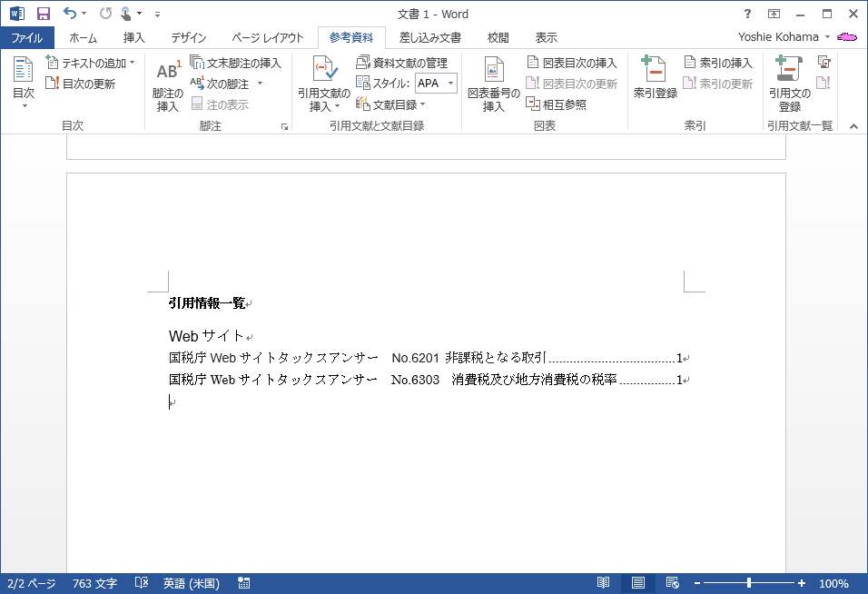Switch to Web Layout view
The width and height of the screenshot is (868, 594).
673,583
